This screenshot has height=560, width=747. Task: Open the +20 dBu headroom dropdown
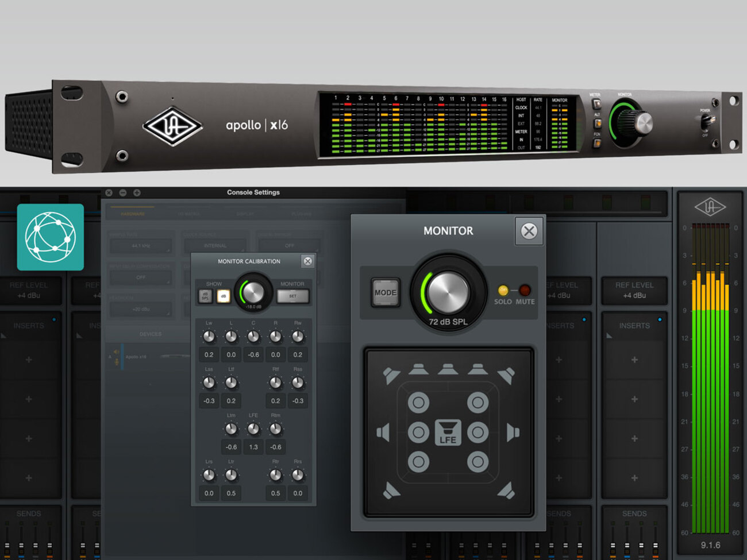coord(141,309)
